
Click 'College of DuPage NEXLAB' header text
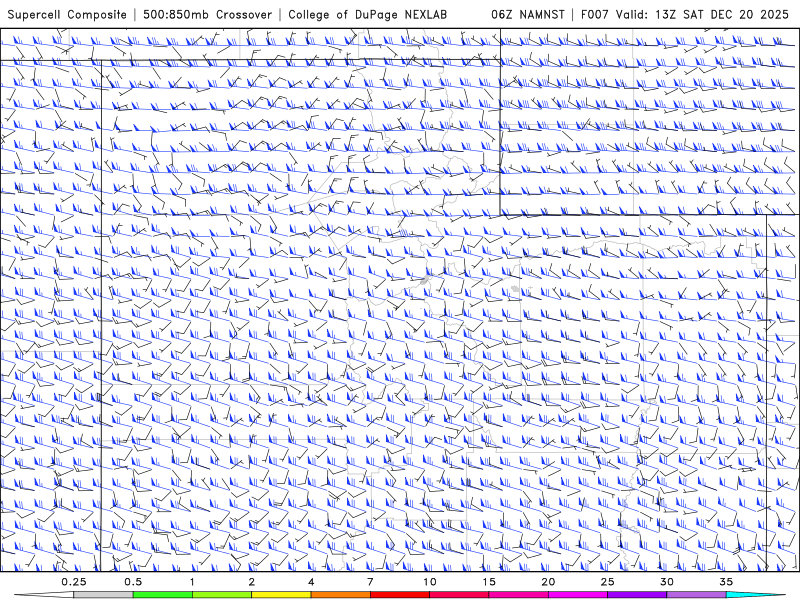click(x=367, y=14)
